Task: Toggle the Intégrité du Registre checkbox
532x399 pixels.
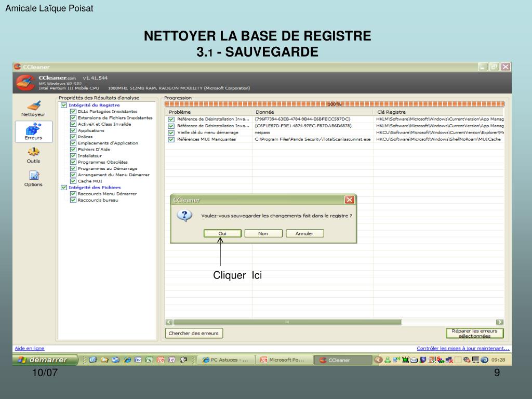Action: pyautogui.click(x=64, y=105)
